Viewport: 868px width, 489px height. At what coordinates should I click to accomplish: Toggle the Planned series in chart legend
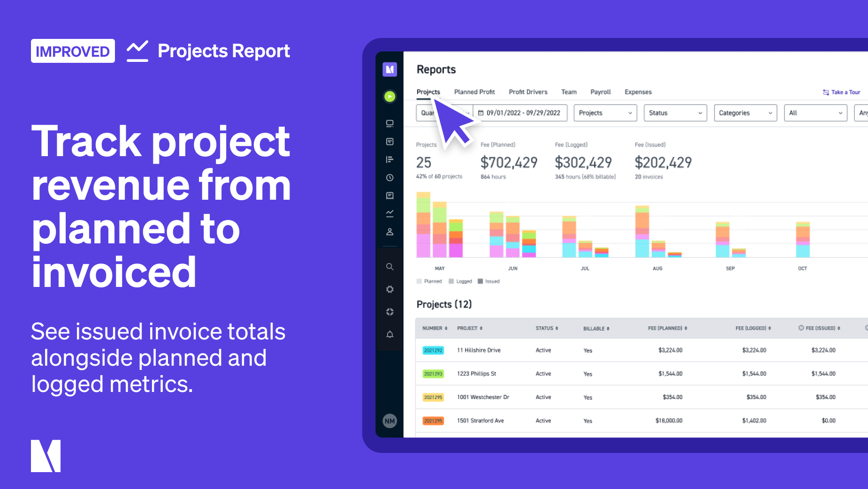[x=429, y=281]
